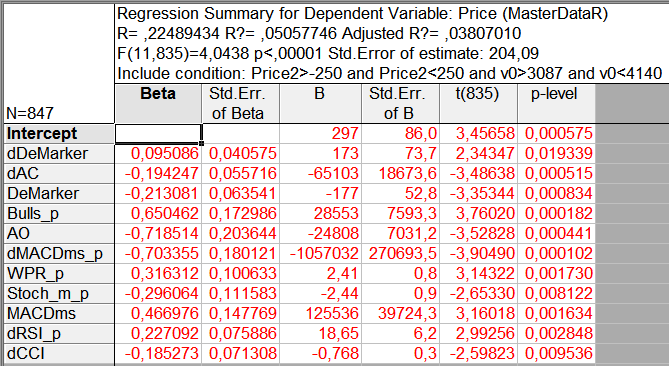Viewport: 669px width, 366px height.
Task: Select the Beta column header
Action: pos(158,104)
